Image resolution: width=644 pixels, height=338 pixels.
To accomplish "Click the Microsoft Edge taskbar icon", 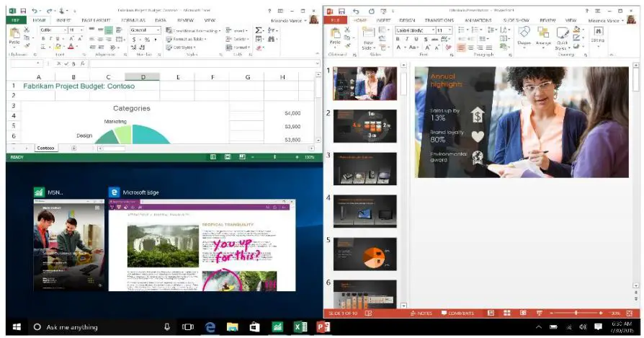I will (210, 327).
